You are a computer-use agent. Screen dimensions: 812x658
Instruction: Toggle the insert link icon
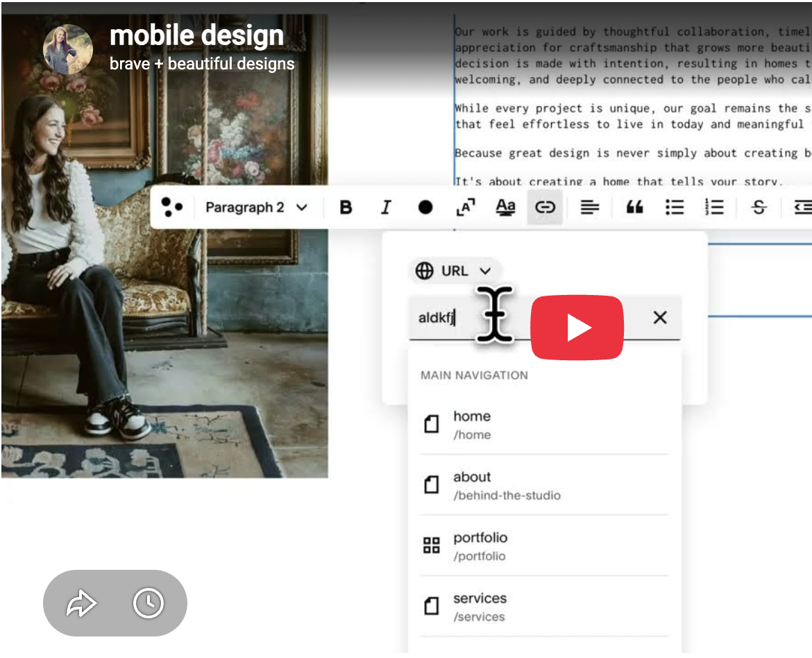click(x=545, y=208)
